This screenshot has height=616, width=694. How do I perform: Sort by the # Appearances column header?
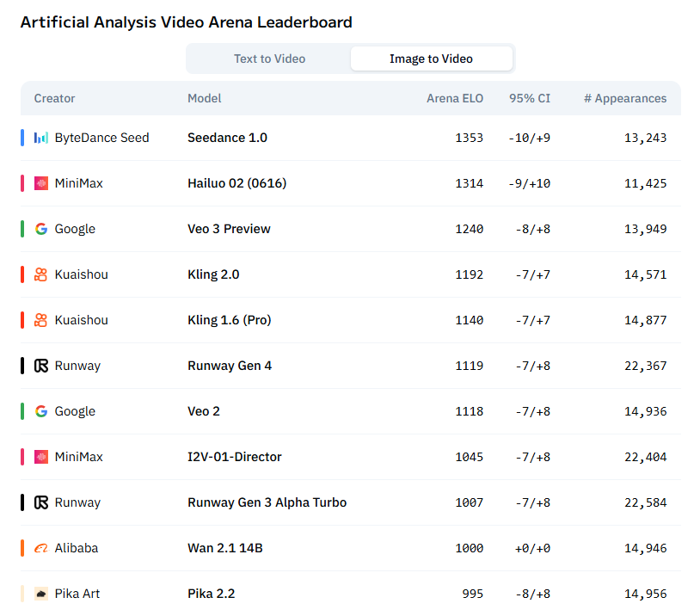pyautogui.click(x=625, y=98)
